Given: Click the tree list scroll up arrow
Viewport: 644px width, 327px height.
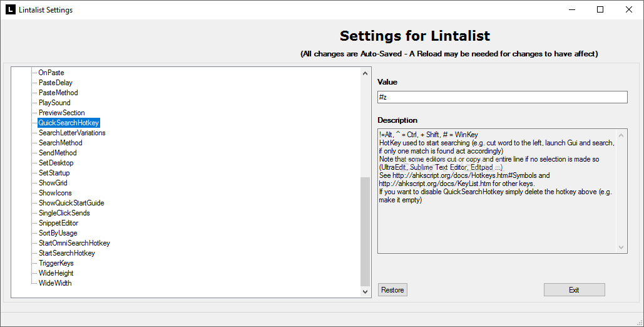Looking at the screenshot, I should tap(365, 73).
